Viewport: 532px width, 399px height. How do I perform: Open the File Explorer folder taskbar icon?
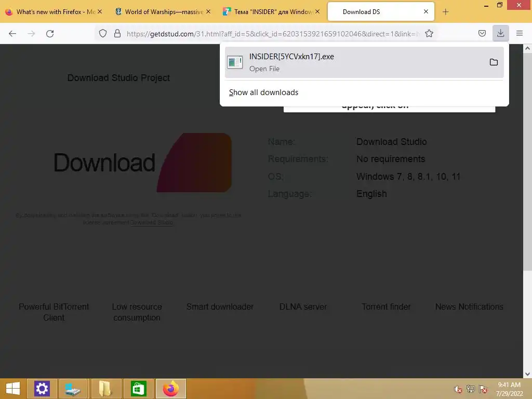(105, 389)
